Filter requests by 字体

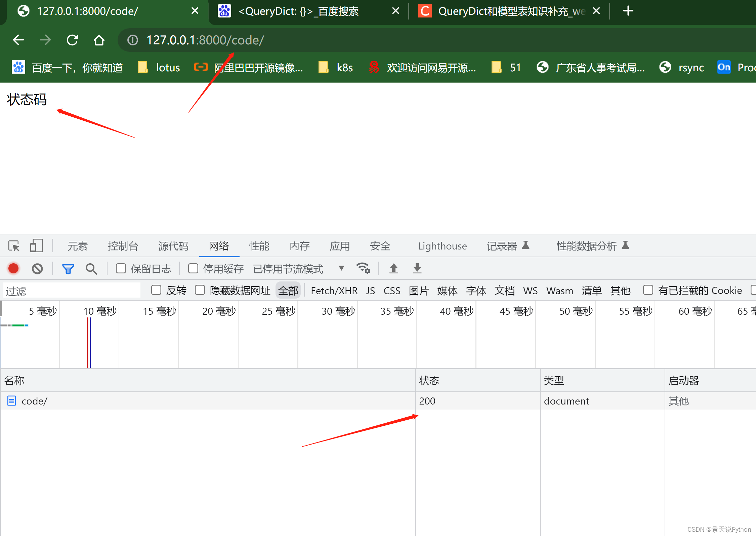[x=476, y=291]
